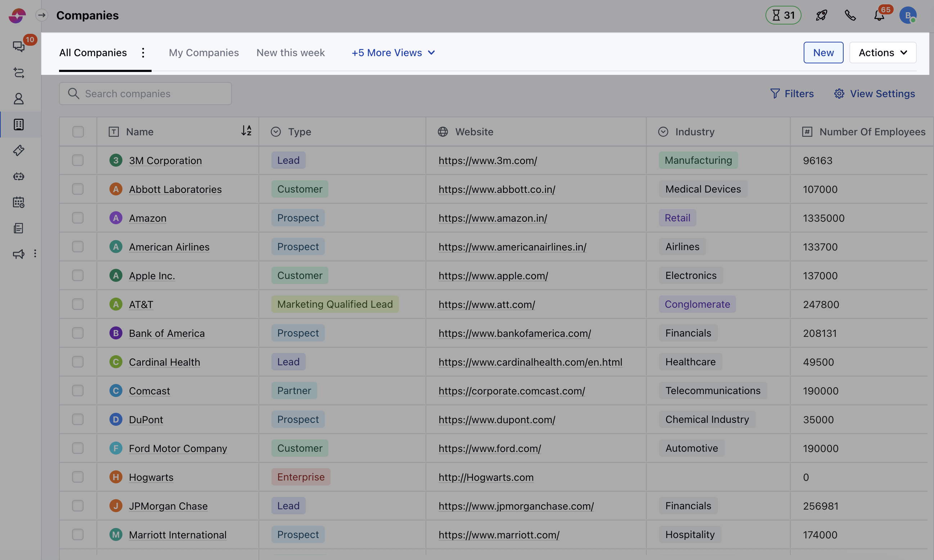Switch to the My Companies tab
Image resolution: width=934 pixels, height=560 pixels.
pyautogui.click(x=204, y=53)
